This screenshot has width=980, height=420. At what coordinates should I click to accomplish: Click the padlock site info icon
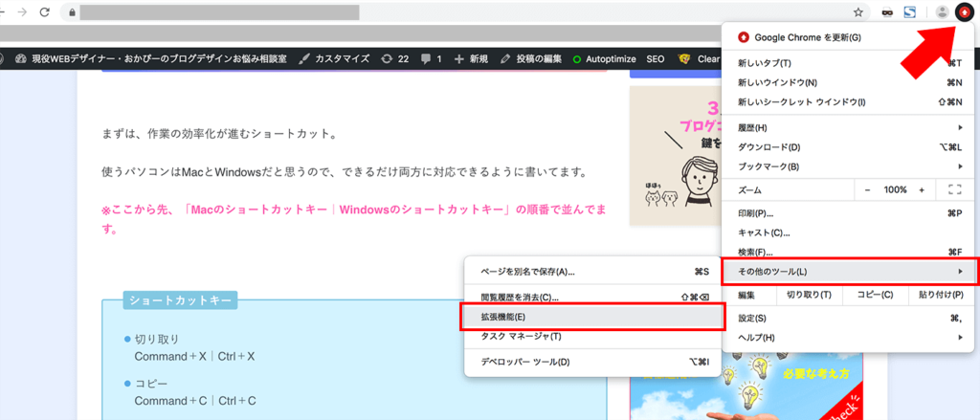pos(73,11)
